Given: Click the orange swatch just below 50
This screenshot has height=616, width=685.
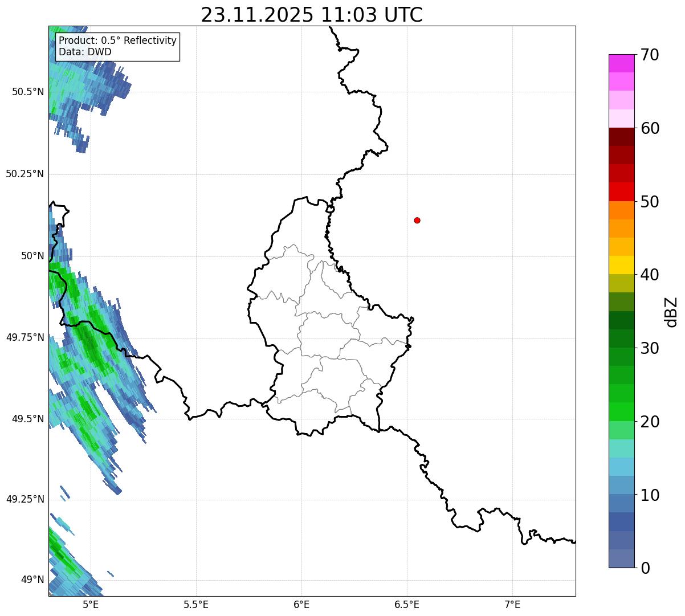Looking at the screenshot, I should click(x=621, y=210).
